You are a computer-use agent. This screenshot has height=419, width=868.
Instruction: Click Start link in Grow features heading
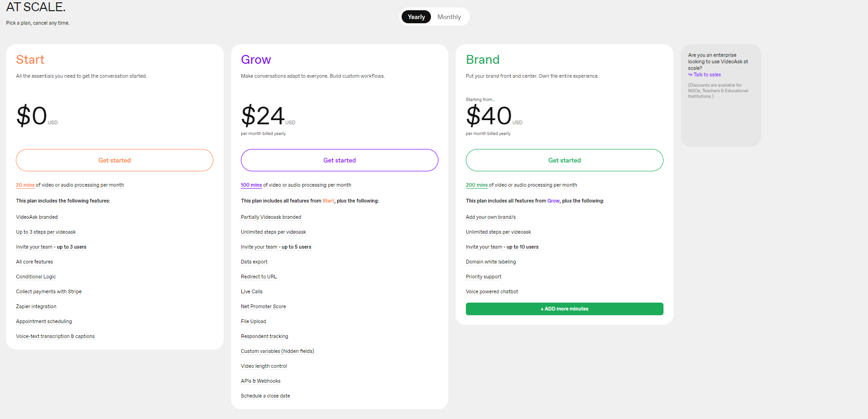tap(328, 201)
